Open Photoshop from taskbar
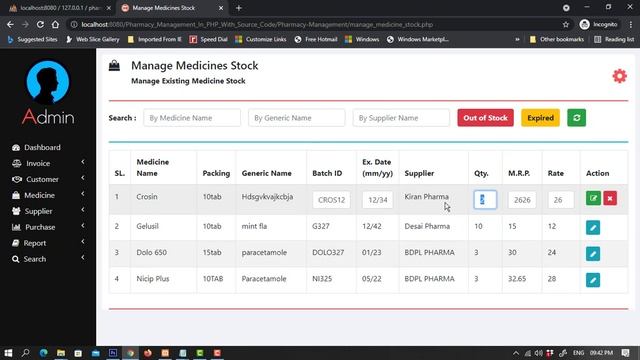Viewport: 640px width, 360px height. point(113,353)
